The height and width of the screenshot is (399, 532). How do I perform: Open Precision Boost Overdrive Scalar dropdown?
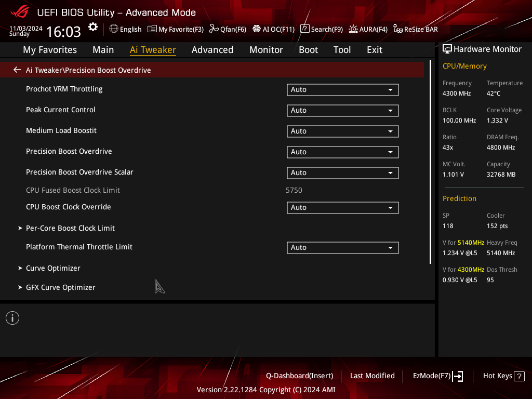[x=343, y=172]
